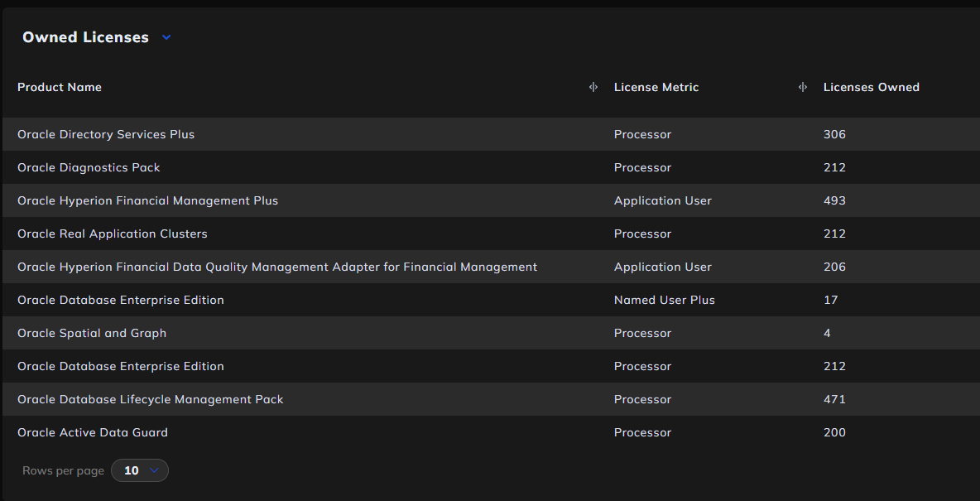
Task: Click licenses owned value 493
Action: [x=834, y=200]
